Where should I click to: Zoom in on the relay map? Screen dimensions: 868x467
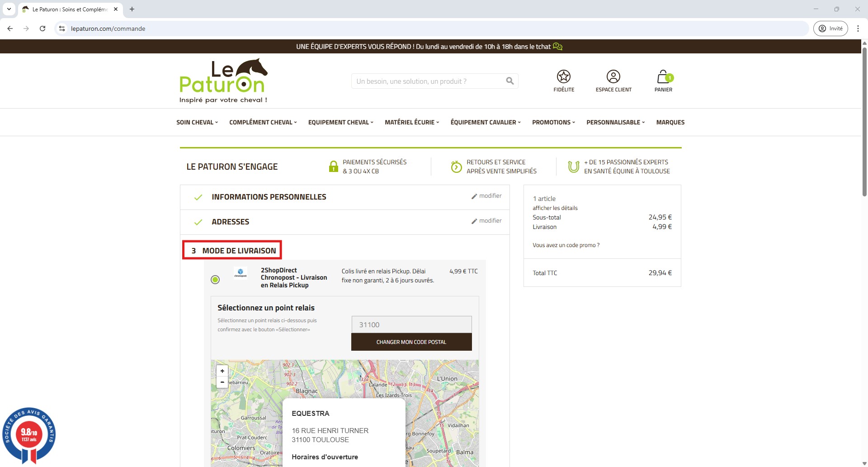pos(222,371)
